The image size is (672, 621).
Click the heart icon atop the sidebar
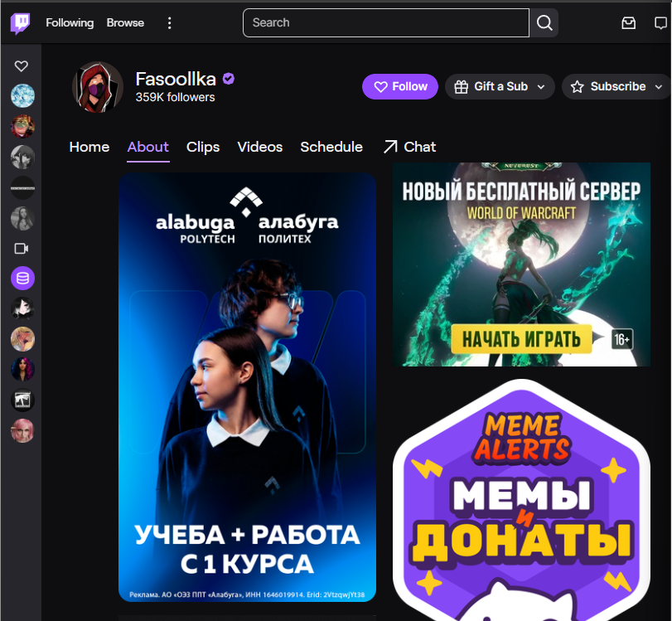tap(21, 65)
